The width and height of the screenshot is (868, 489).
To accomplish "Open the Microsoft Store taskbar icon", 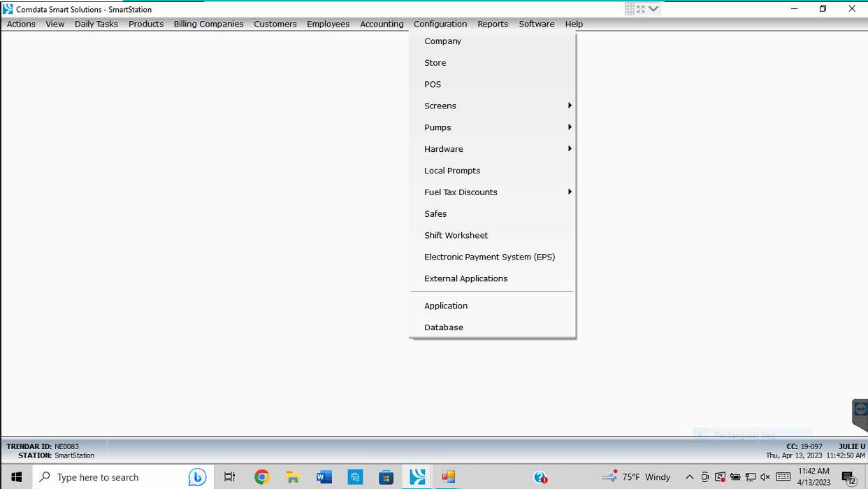I will [x=386, y=477].
